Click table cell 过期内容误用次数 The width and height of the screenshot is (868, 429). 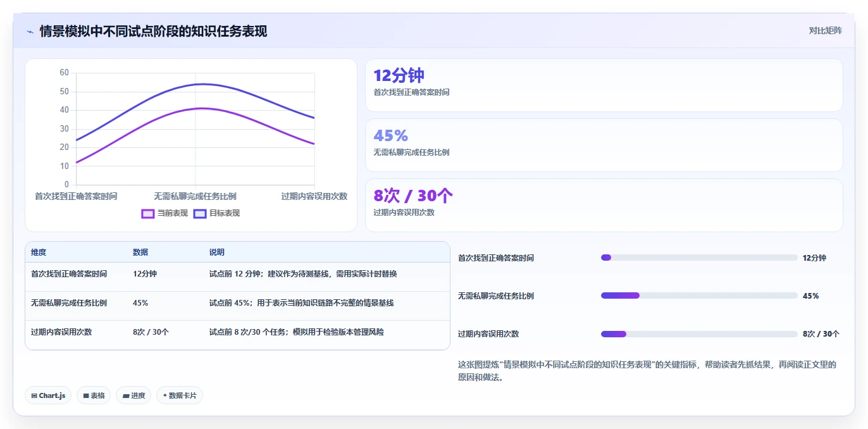61,332
